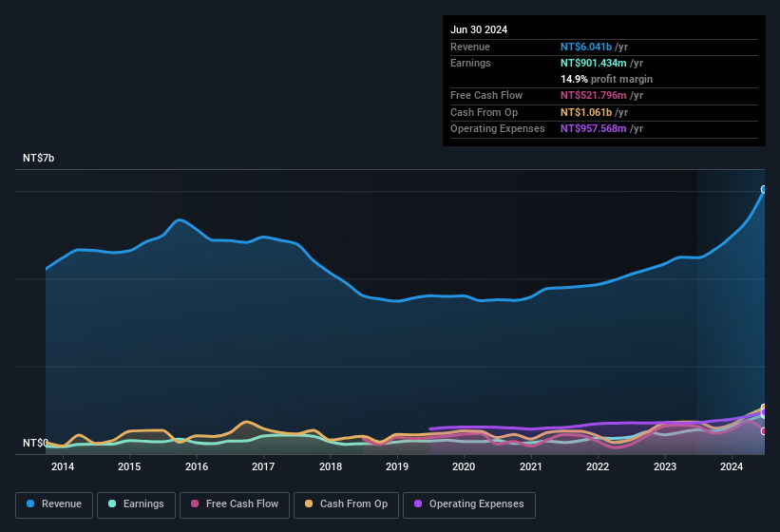This screenshot has width=780, height=532.
Task: Click the 2015 x-axis year label
Action: 129,466
